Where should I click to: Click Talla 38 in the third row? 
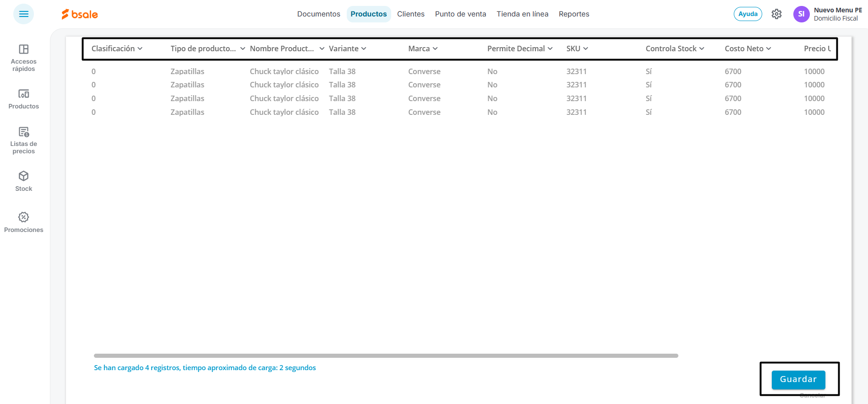342,98
